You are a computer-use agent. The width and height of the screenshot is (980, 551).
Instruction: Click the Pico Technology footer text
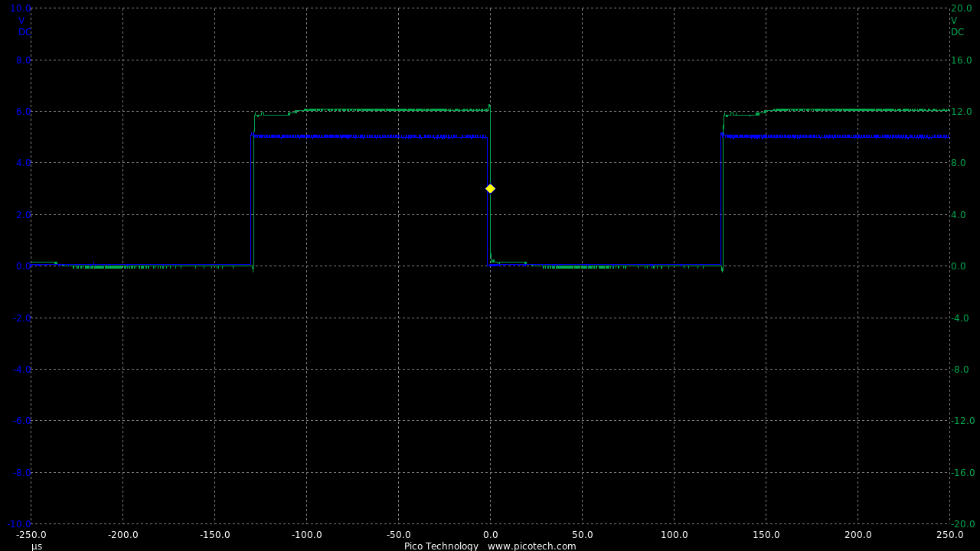(x=441, y=546)
